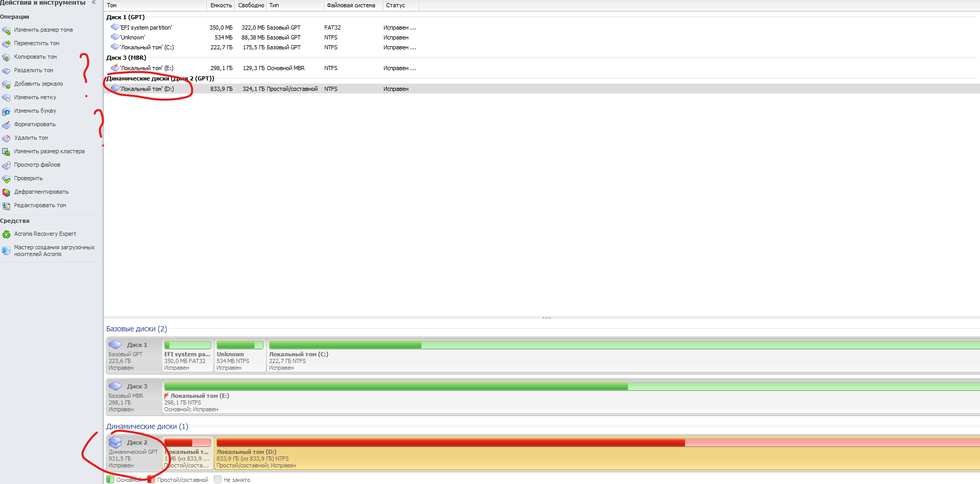Screen dimensions: 980x484
Task: Select the 'Unknown' 534 МБ partition block
Action: coord(240,356)
